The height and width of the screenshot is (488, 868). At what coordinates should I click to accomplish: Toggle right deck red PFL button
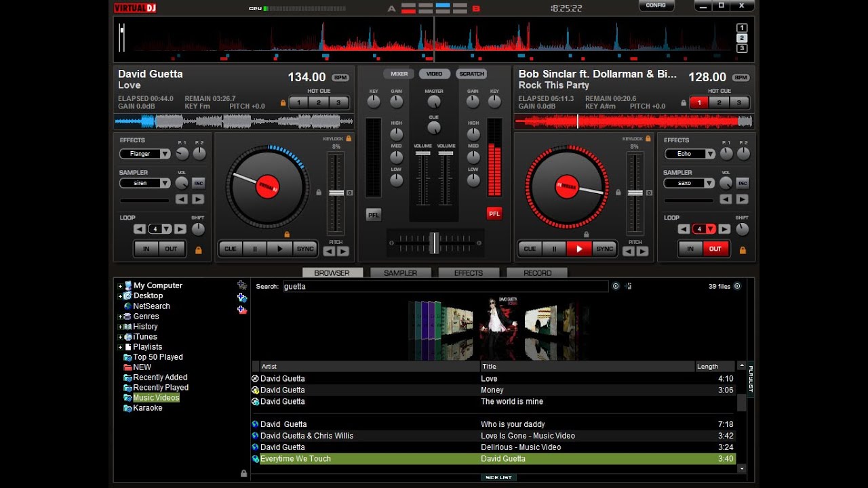pyautogui.click(x=494, y=213)
